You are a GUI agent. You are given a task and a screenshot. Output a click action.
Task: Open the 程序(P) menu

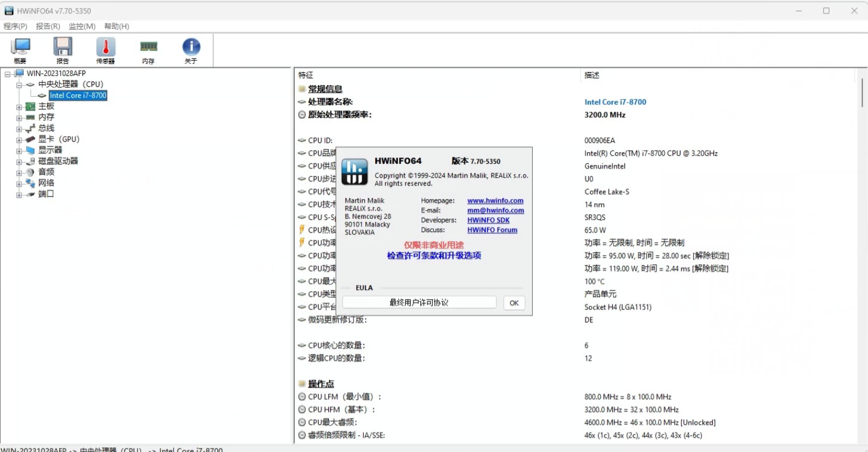pos(16,26)
